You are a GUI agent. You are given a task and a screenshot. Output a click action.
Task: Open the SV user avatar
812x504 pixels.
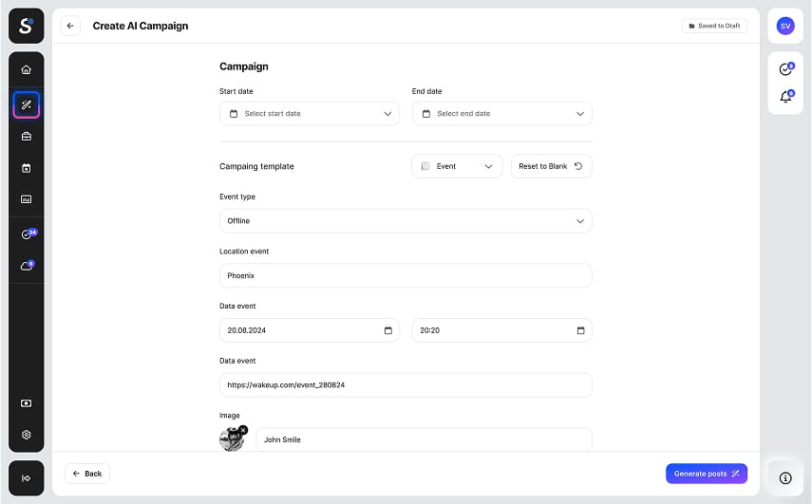click(x=785, y=27)
